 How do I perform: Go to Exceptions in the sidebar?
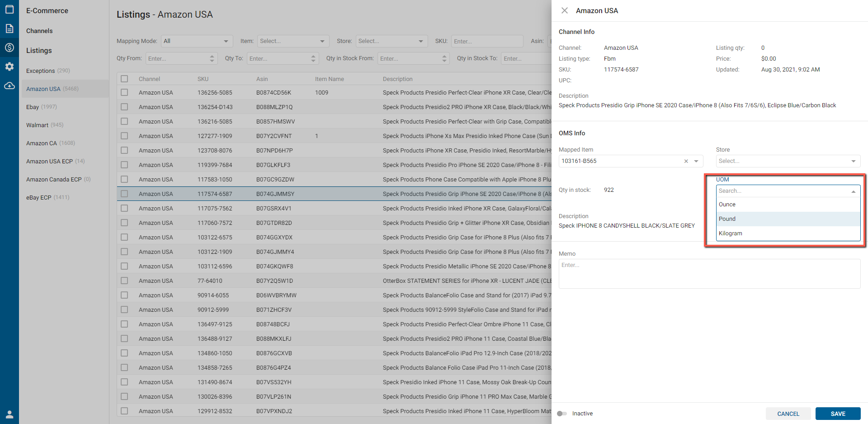click(x=41, y=71)
